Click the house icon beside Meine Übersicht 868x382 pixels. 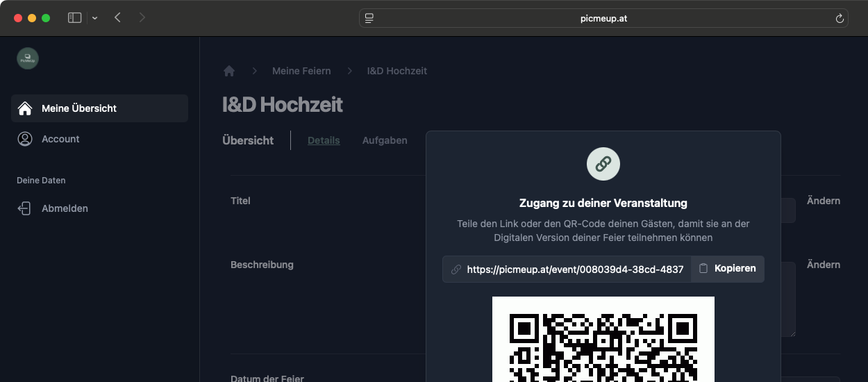[25, 108]
